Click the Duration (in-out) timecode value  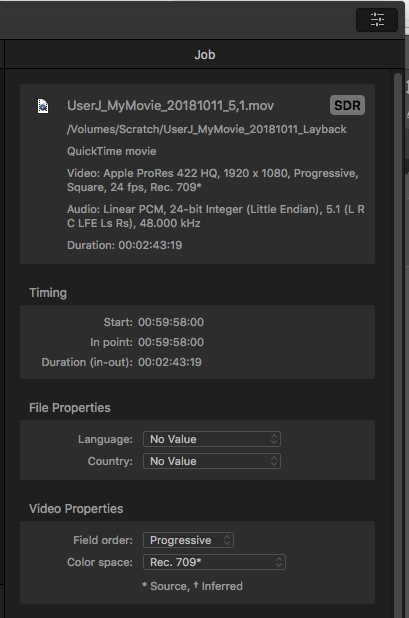(169, 362)
